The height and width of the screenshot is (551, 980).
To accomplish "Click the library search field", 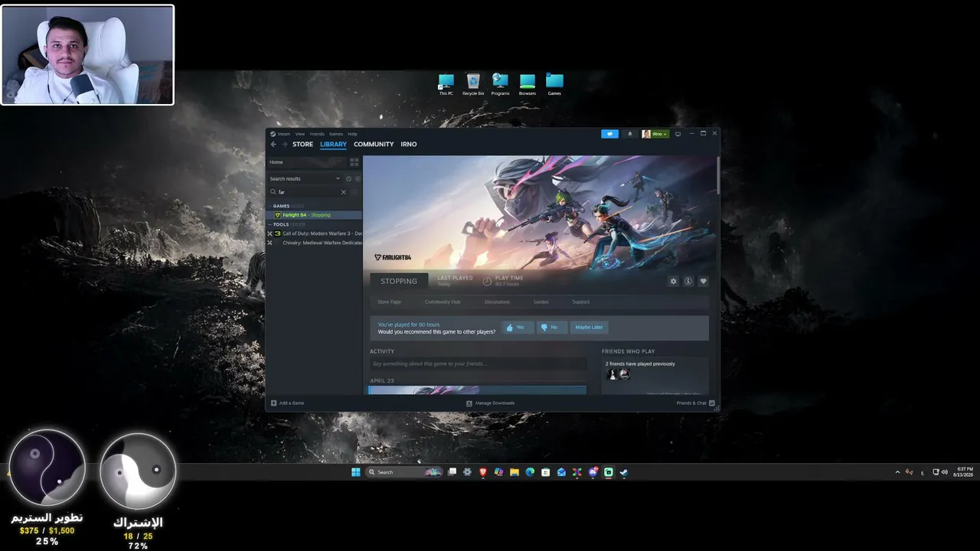I will coord(308,192).
